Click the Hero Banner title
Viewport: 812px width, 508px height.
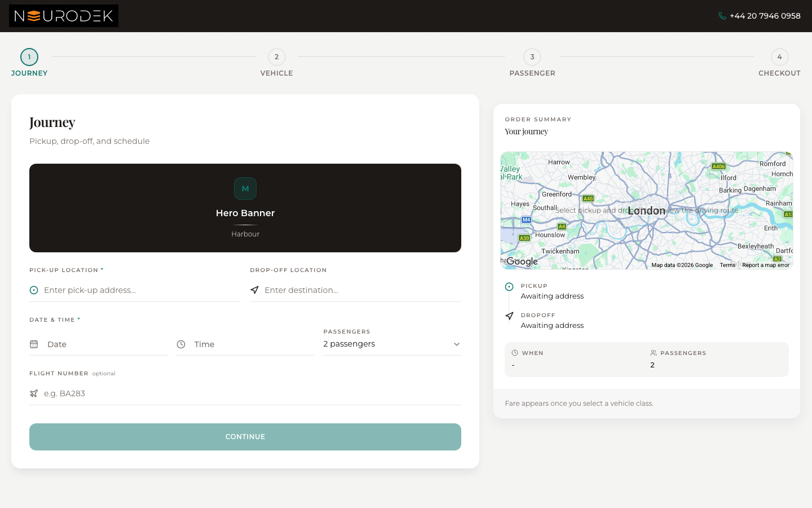[x=245, y=213]
